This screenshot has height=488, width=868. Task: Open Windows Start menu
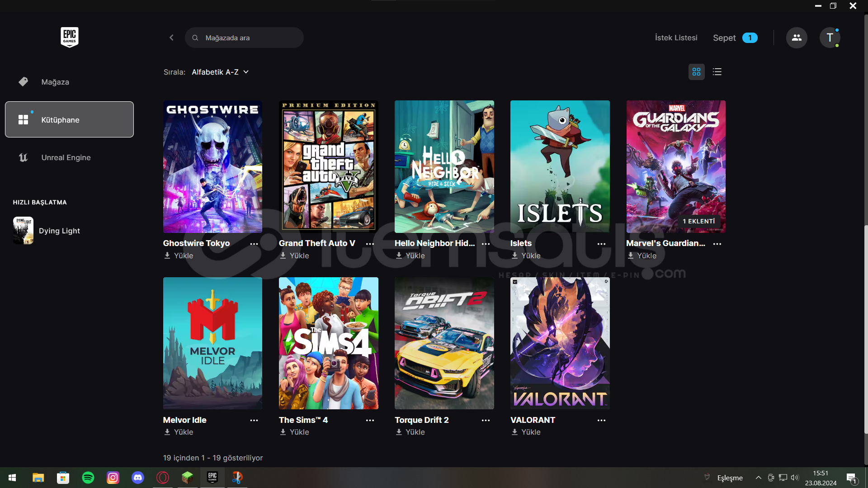[x=12, y=478]
